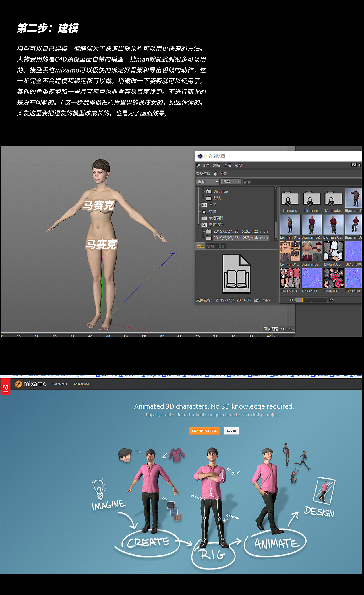
Task: Open the 转到 menu in content browser
Action: coord(239,165)
